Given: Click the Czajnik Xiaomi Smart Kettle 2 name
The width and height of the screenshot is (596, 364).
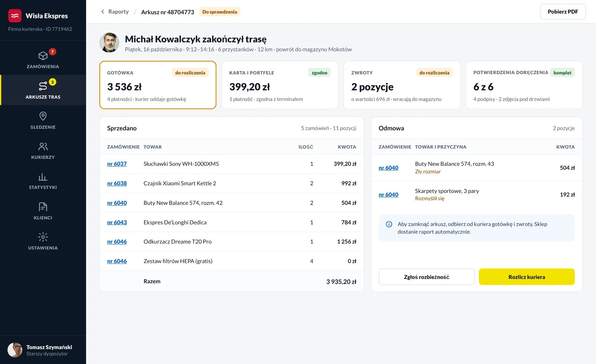Looking at the screenshot, I should click(180, 183).
